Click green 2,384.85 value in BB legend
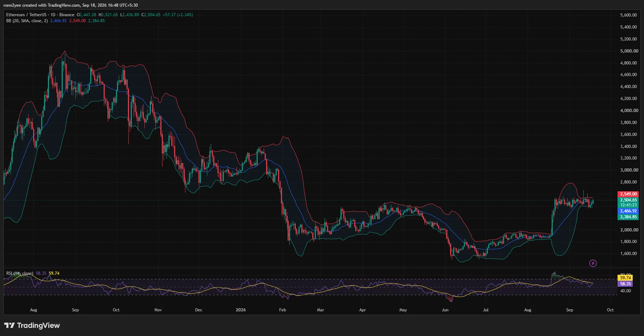Image resolution: width=644 pixels, height=336 pixels. point(96,21)
